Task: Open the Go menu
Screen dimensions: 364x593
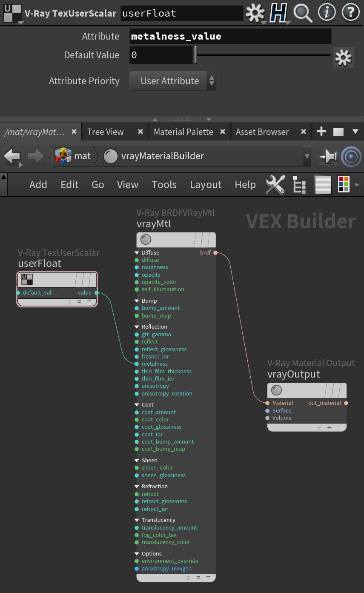Action: tap(98, 185)
